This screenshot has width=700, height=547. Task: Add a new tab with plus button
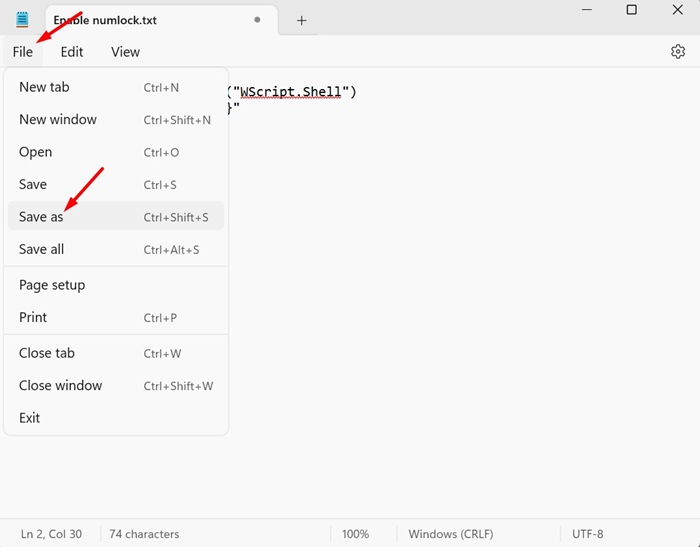[301, 21]
